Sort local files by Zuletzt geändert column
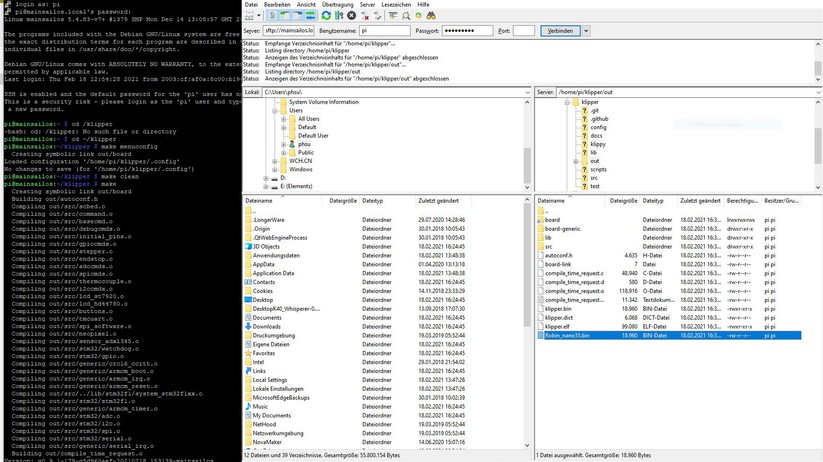The image size is (823, 462). tap(438, 201)
